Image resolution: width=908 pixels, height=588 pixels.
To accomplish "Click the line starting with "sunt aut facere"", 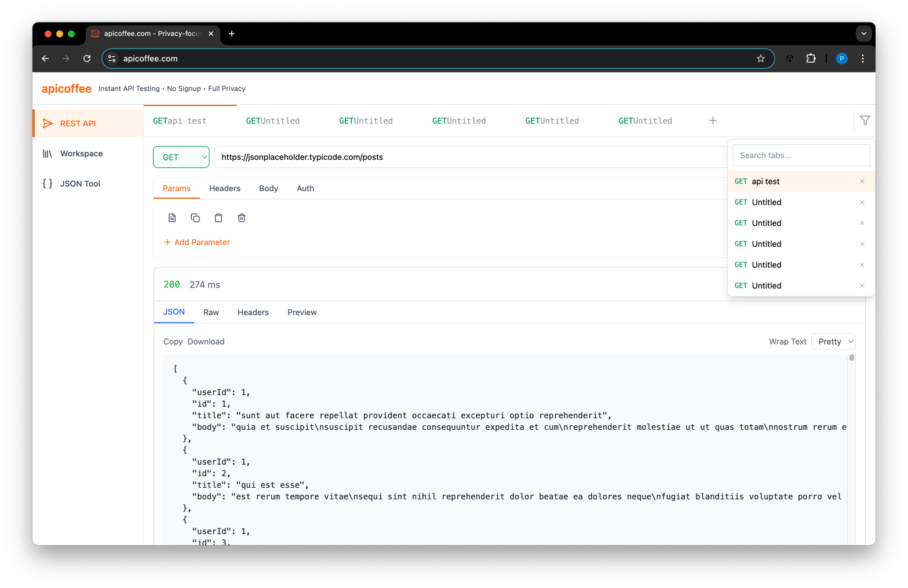I will (402, 415).
